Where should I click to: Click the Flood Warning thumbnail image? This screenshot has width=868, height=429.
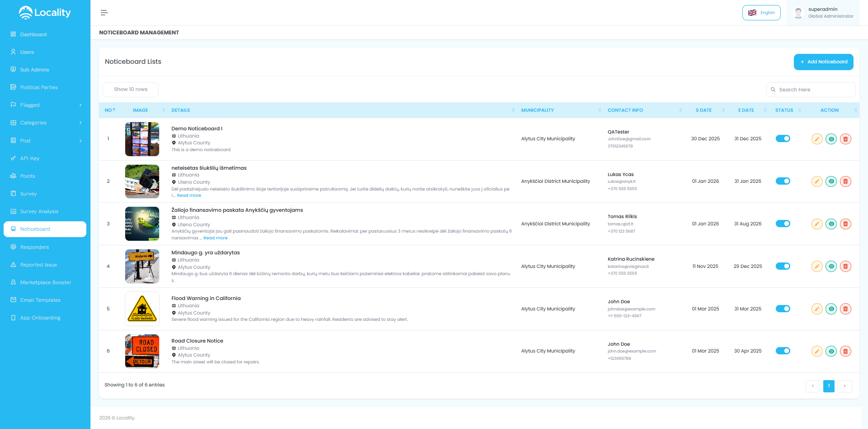click(x=142, y=309)
